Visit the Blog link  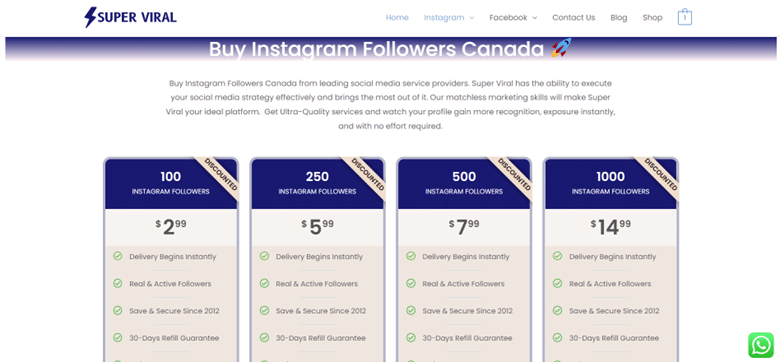point(619,17)
